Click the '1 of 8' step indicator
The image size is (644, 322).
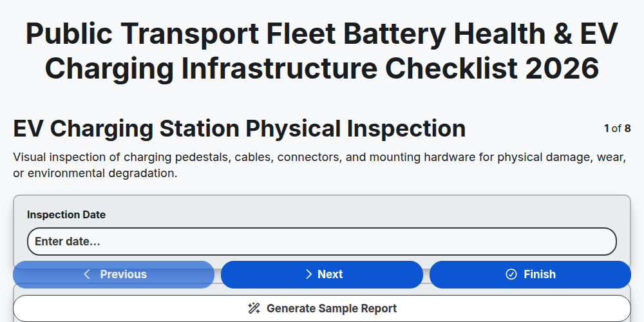click(x=618, y=129)
